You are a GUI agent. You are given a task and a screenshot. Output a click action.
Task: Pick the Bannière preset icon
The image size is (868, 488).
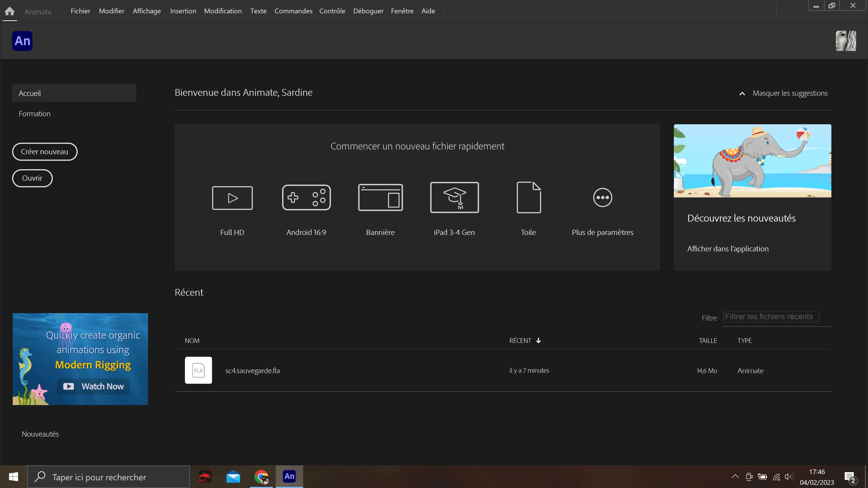pyautogui.click(x=380, y=197)
